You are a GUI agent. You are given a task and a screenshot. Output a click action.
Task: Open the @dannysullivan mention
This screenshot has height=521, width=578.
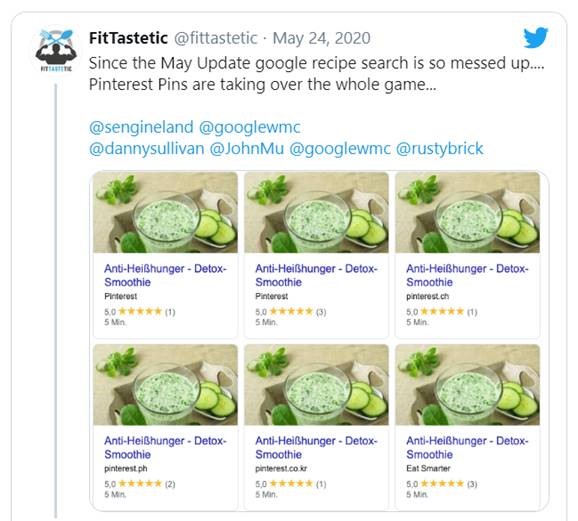pyautogui.click(x=147, y=149)
